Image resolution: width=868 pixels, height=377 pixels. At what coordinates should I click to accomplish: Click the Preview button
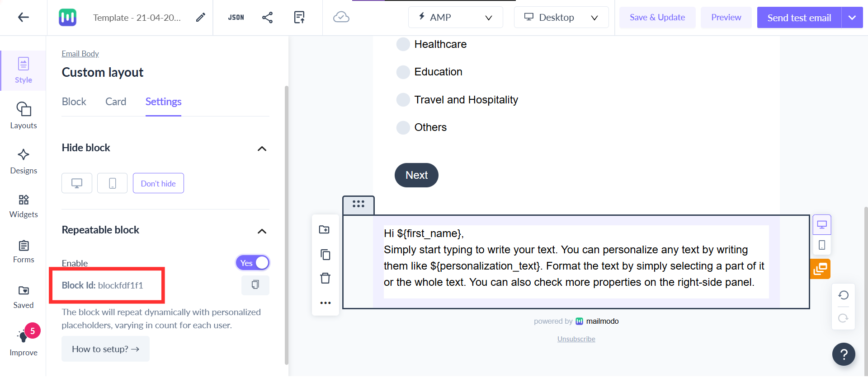pyautogui.click(x=726, y=17)
